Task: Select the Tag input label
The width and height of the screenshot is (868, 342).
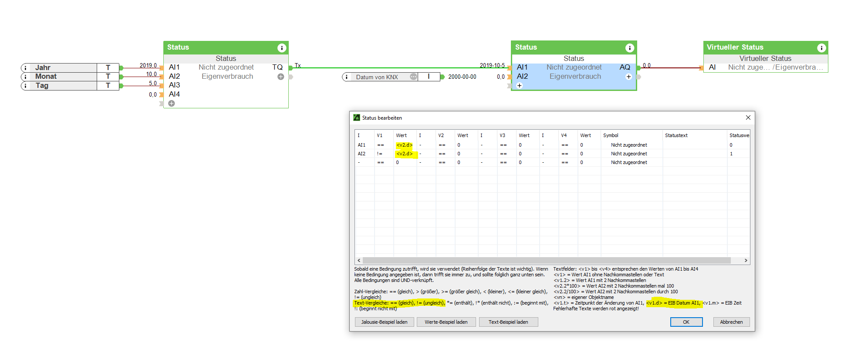Action: (42, 86)
